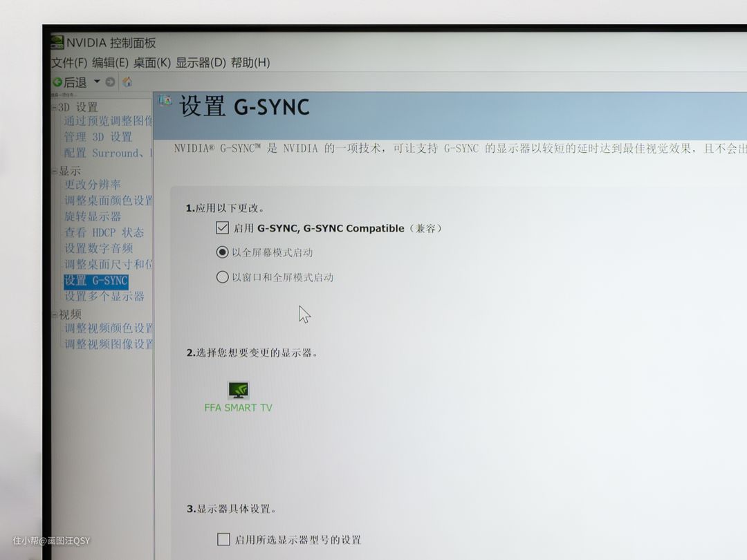
Task: Select 以窗口和全屏模式启动 radio button
Action: pos(222,277)
